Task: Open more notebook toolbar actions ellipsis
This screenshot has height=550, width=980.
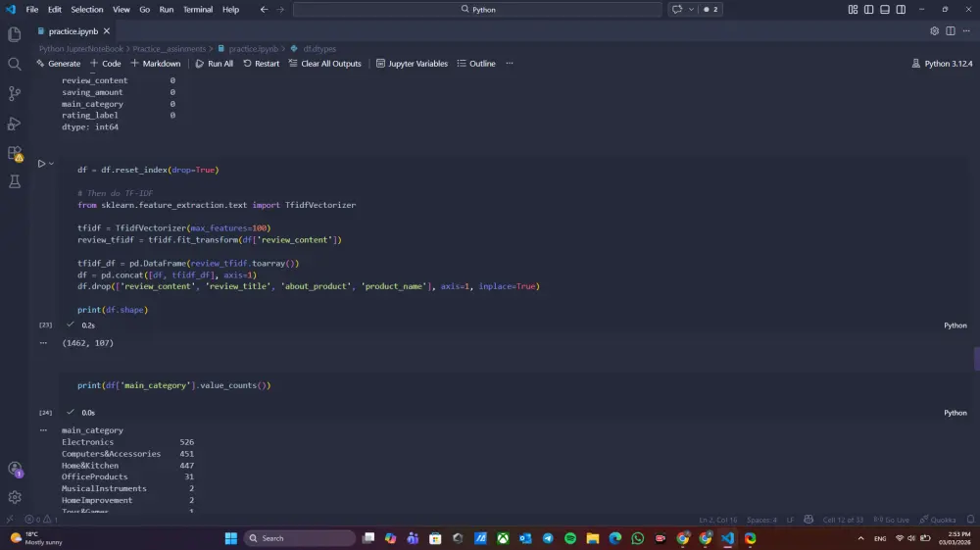Action: click(x=510, y=64)
